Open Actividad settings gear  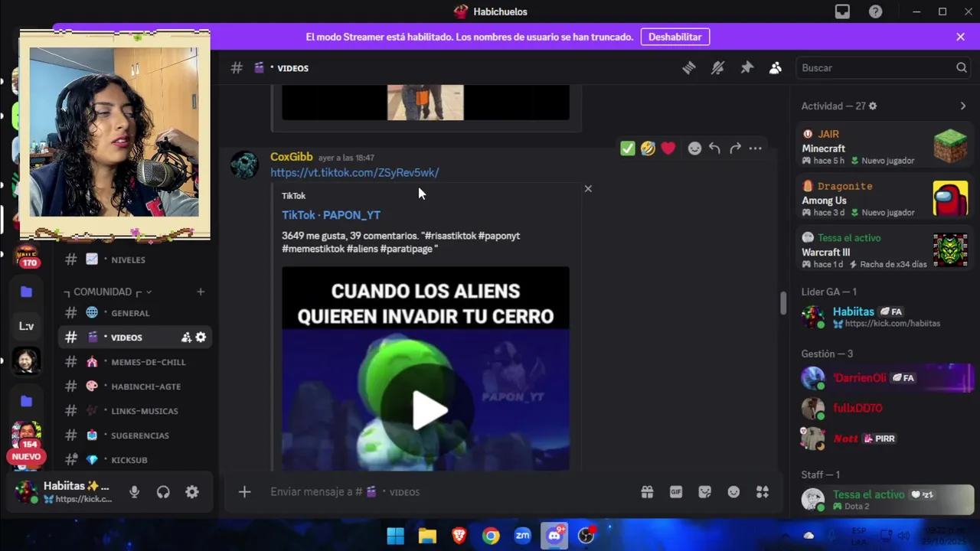pyautogui.click(x=873, y=106)
